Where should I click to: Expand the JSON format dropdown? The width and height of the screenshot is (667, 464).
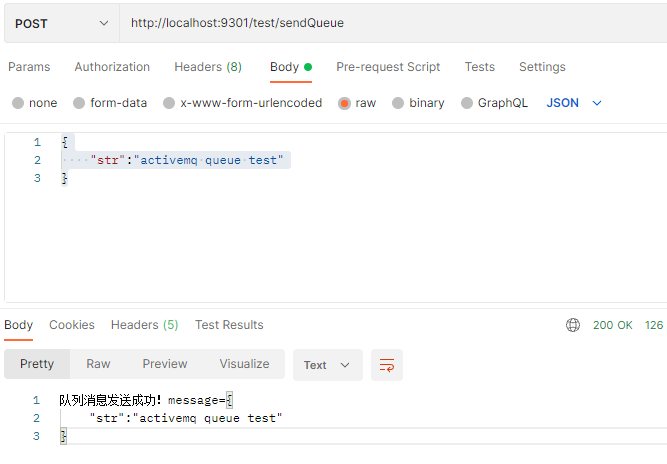(575, 103)
